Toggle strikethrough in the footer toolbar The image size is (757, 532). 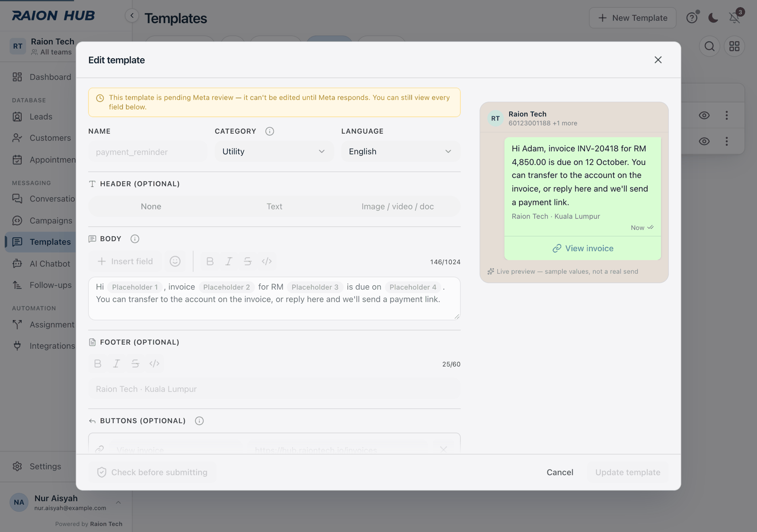point(135,364)
